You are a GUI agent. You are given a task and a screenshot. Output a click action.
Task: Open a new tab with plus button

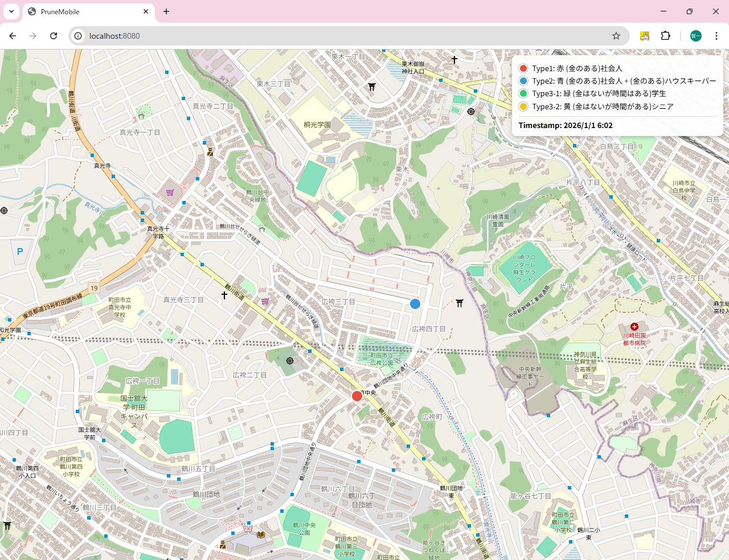(x=166, y=11)
